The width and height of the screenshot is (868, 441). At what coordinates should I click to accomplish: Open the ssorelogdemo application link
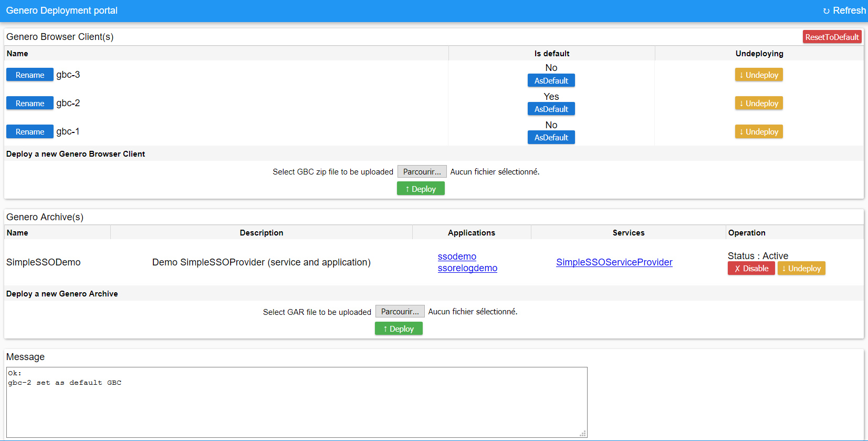pos(467,268)
